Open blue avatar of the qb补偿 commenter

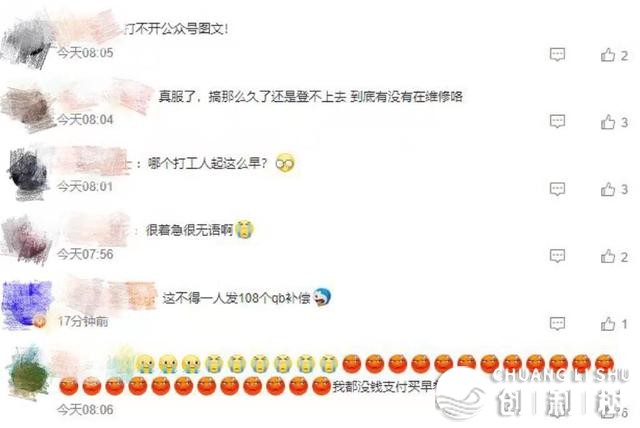28,305
